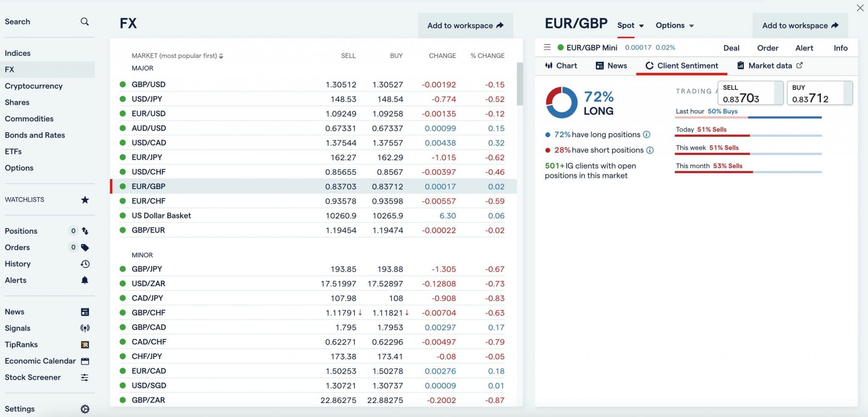This screenshot has height=417, width=868.
Task: Click the info icon next to long positions
Action: [646, 135]
